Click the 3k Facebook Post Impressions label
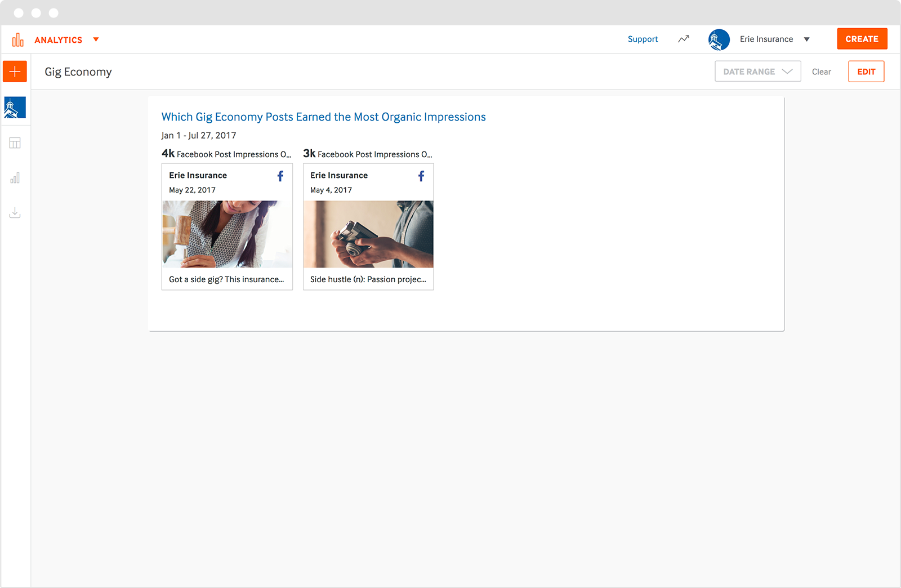This screenshot has height=588, width=901. (368, 154)
